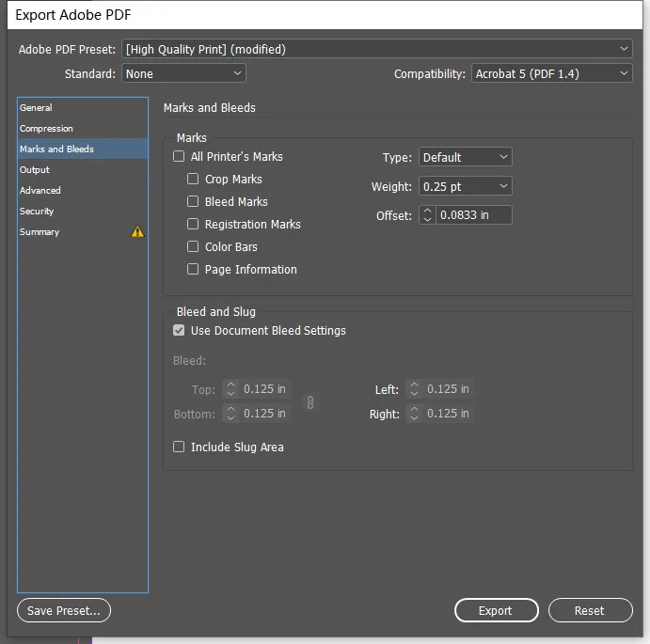Viewport: 650px width, 644px height.
Task: Open the Adobe PDF Preset dropdown
Action: pos(377,49)
